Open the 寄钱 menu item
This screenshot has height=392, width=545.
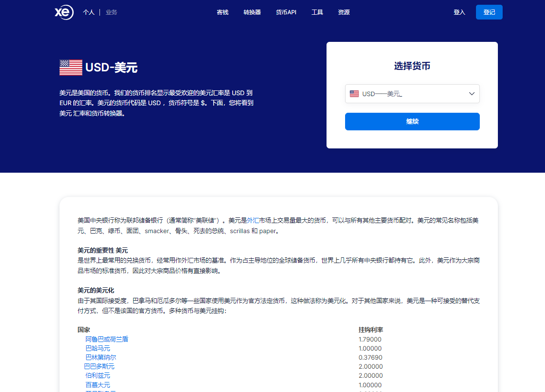point(222,12)
